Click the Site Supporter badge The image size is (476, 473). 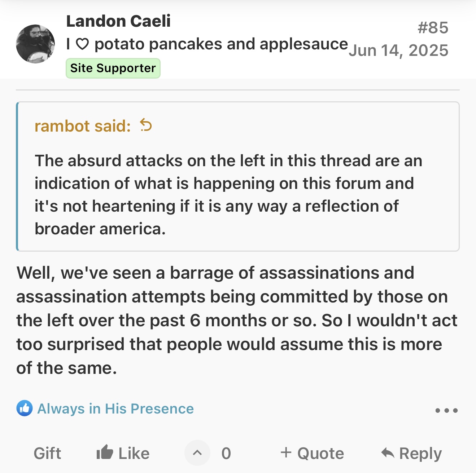[113, 68]
